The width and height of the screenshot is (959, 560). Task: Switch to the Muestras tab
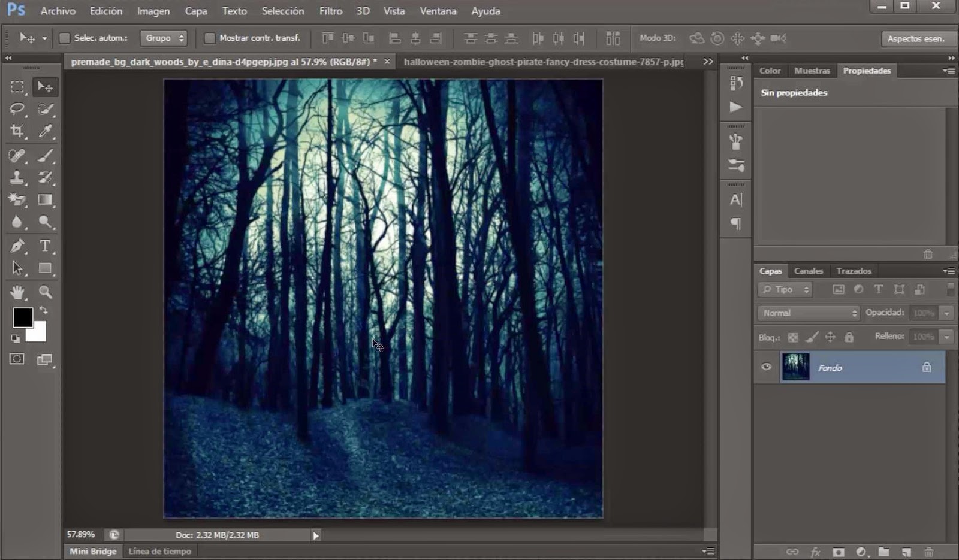[812, 70]
